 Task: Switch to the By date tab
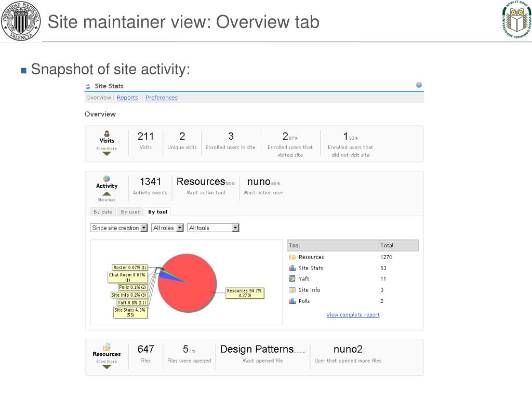[103, 212]
